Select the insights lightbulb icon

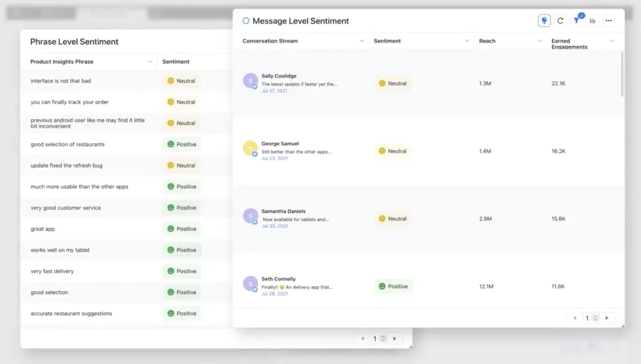point(544,20)
